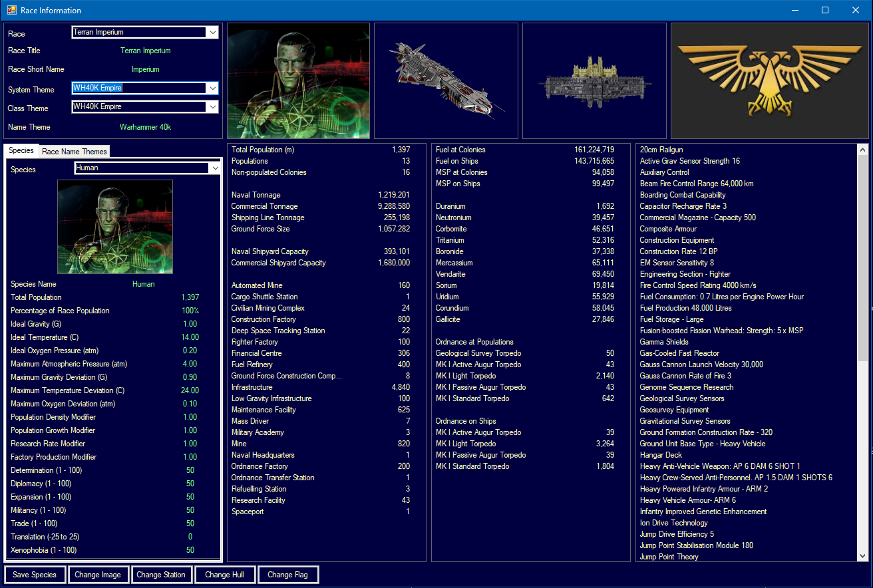This screenshot has height=588, width=873.
Task: Click the Save Species button
Action: pos(35,575)
